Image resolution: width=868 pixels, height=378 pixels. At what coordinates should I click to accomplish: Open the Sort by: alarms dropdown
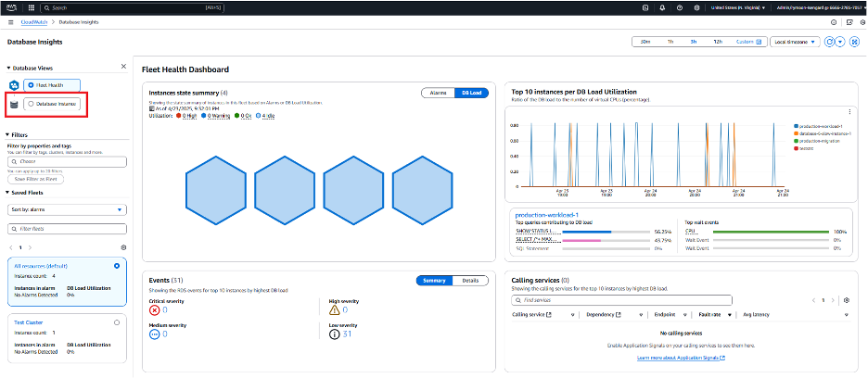68,209
